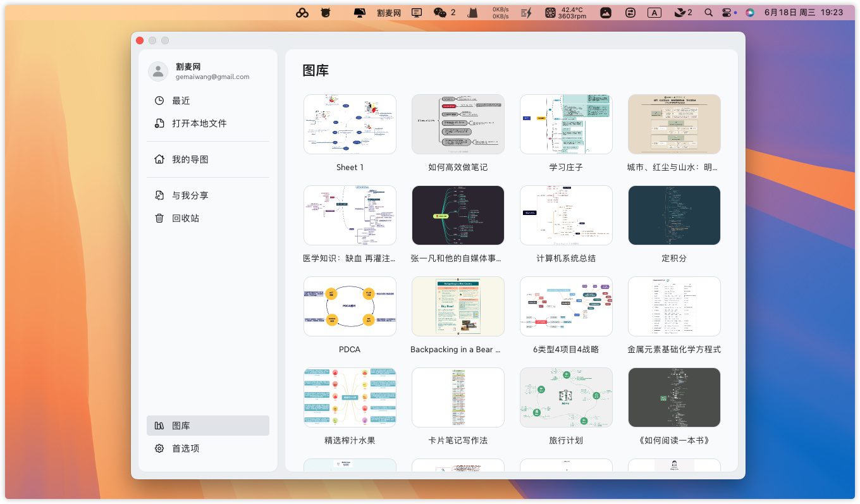
Task: Open the 学习庄子 template thumbnail
Action: click(x=566, y=124)
